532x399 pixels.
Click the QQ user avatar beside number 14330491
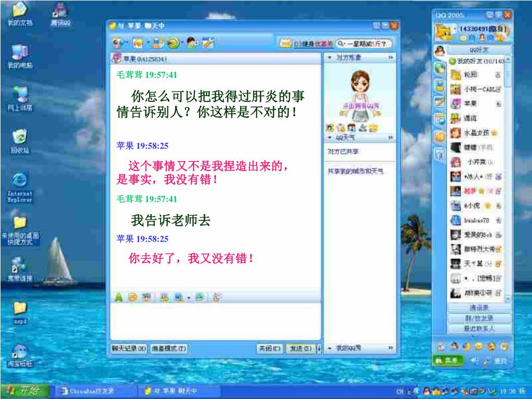(x=443, y=32)
